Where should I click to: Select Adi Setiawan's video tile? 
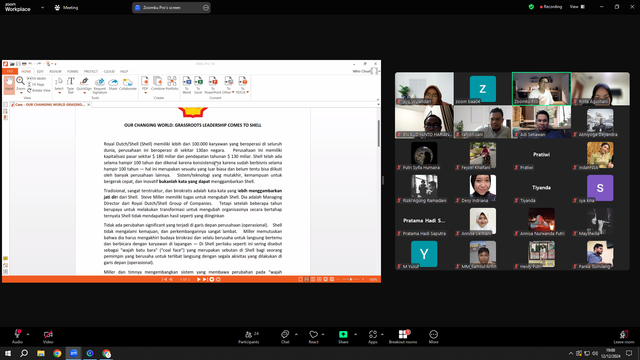[542, 122]
